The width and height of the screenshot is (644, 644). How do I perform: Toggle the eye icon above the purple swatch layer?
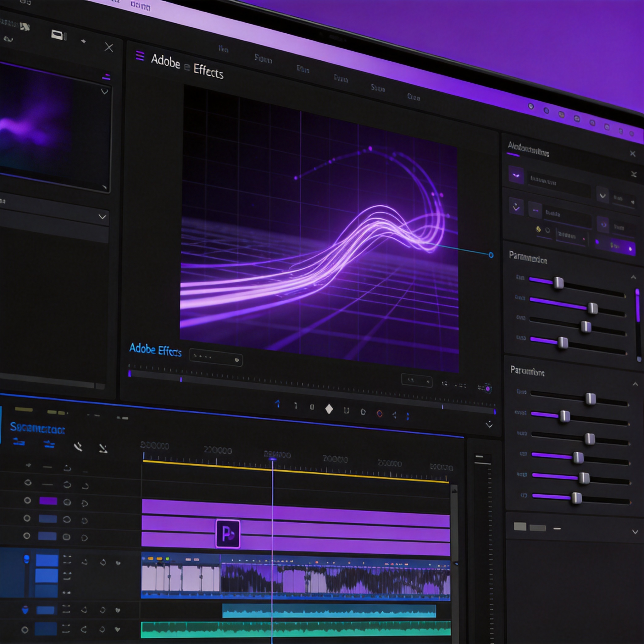(28, 482)
